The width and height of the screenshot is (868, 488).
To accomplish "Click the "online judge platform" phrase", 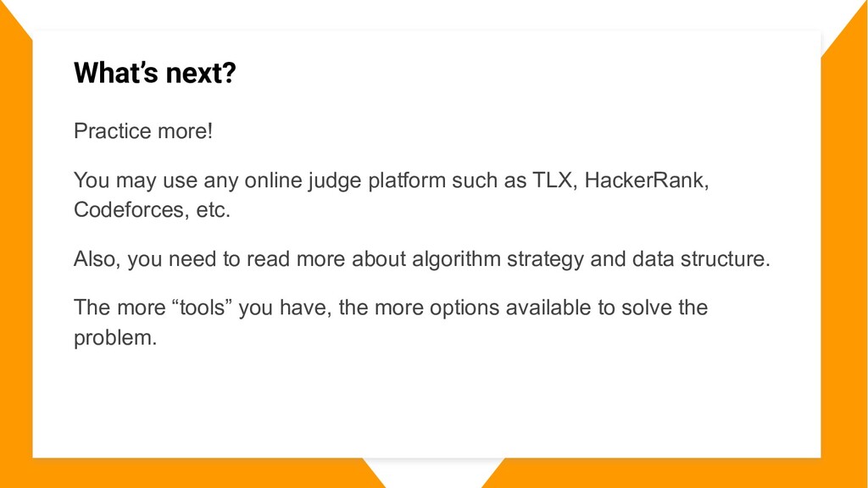I will [345, 181].
